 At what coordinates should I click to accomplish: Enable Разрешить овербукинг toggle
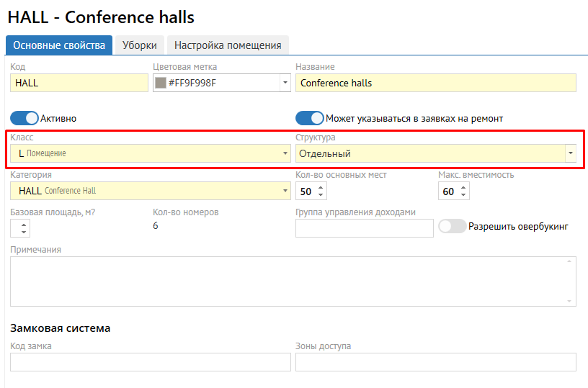pos(453,226)
